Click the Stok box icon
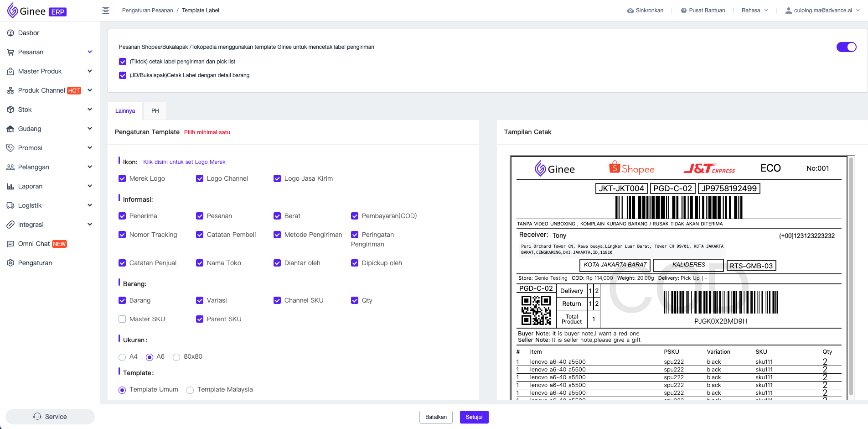 [x=10, y=110]
